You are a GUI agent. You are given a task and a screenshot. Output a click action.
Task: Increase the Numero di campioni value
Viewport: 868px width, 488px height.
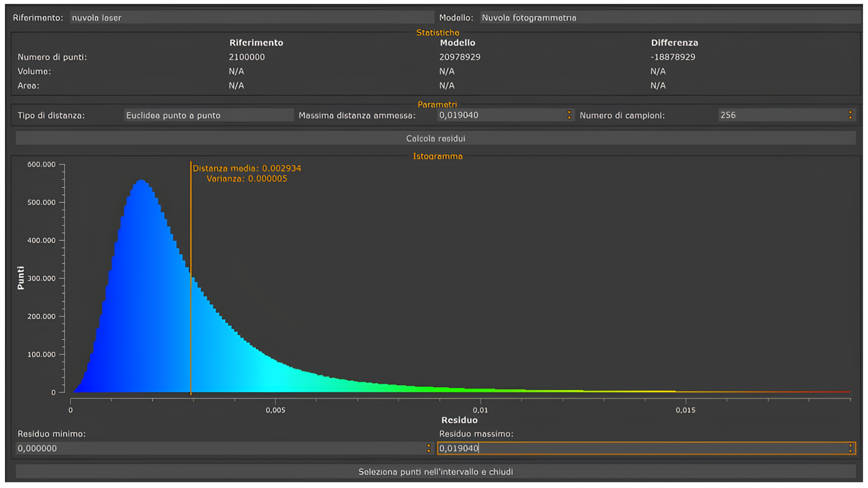(x=850, y=112)
